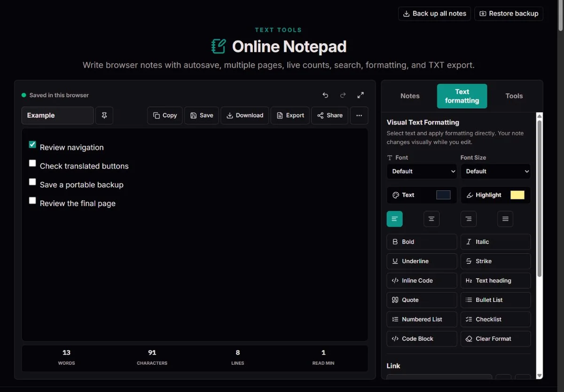Format selection as Inline Code

coord(422,281)
